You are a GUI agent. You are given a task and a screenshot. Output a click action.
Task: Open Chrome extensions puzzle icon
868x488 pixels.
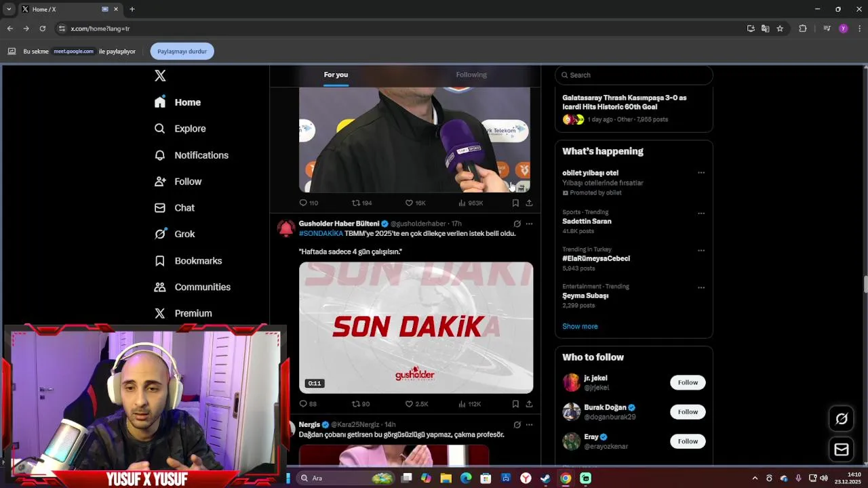point(803,28)
